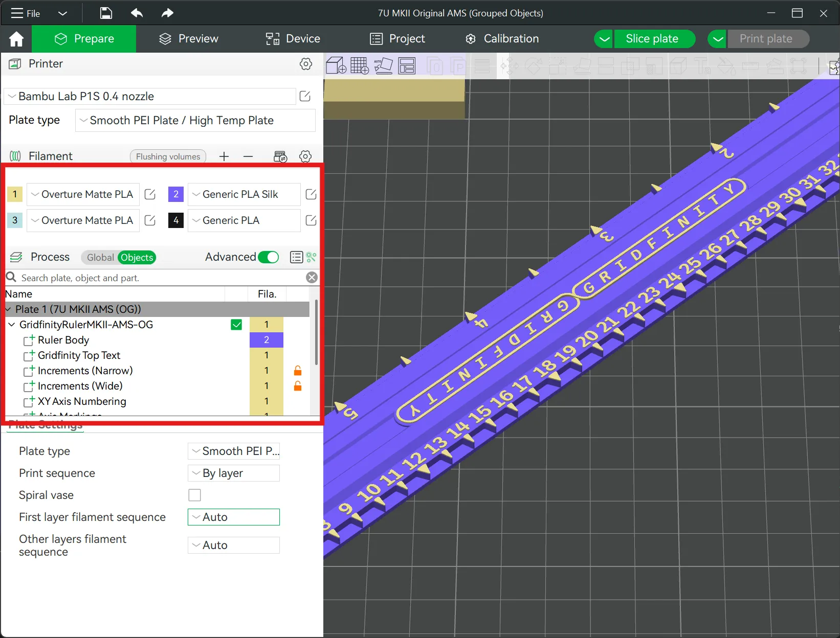This screenshot has height=638, width=840.
Task: Open the Flushing volumes dialog
Action: tap(168, 156)
